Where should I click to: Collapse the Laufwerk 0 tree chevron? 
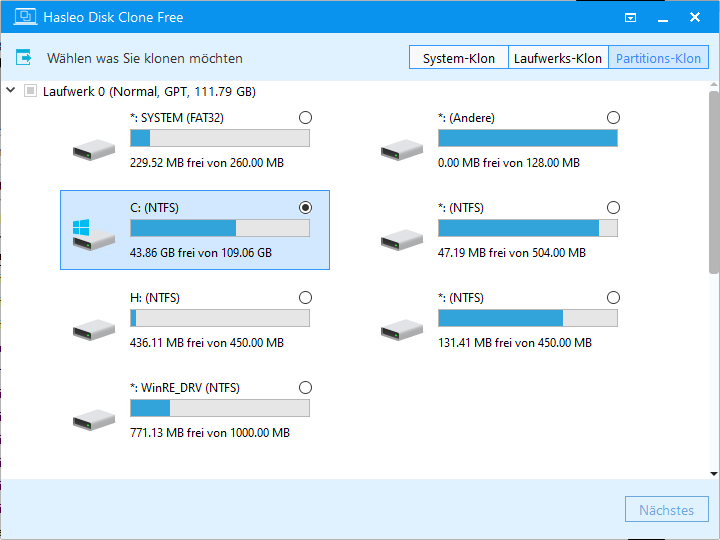point(11,91)
